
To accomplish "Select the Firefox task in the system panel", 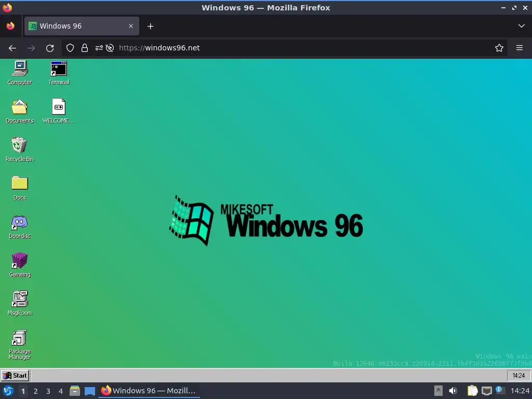I will pyautogui.click(x=149, y=391).
